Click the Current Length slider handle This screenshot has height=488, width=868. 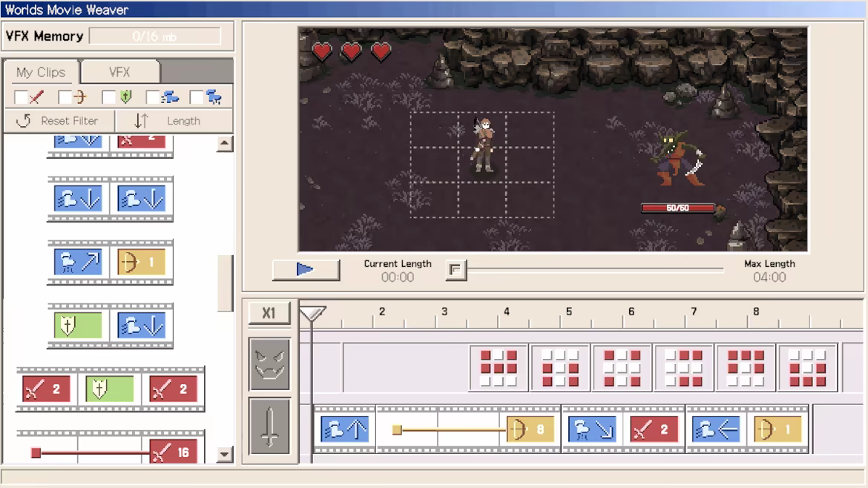point(456,270)
